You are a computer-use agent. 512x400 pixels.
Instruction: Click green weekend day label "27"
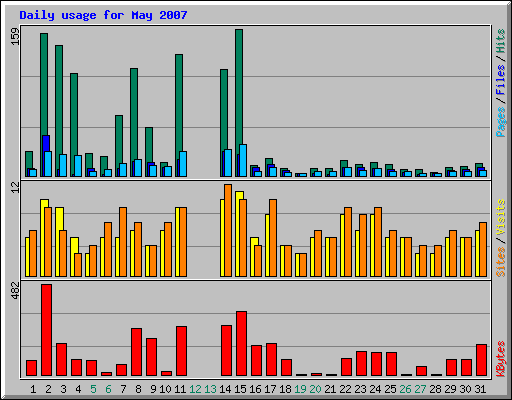pos(420,389)
